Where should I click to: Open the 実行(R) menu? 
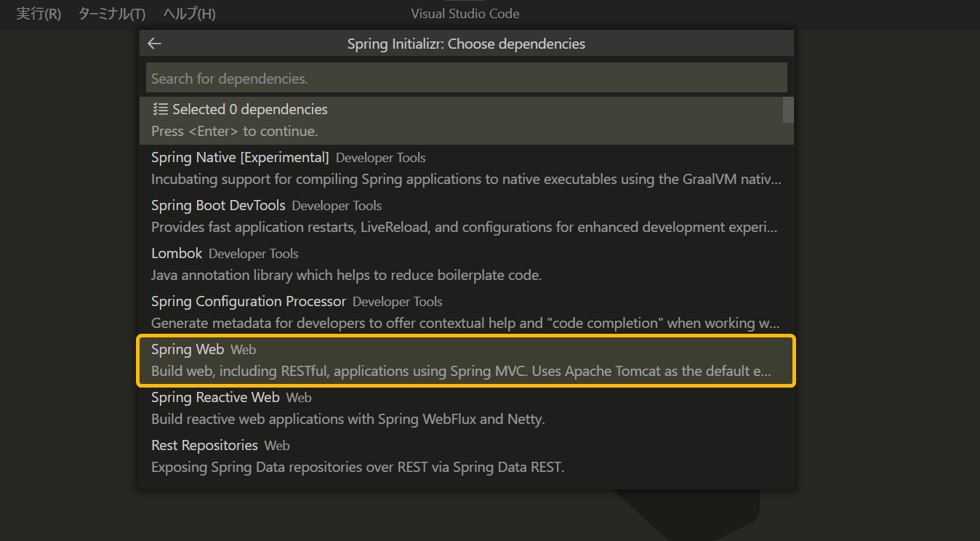click(39, 14)
